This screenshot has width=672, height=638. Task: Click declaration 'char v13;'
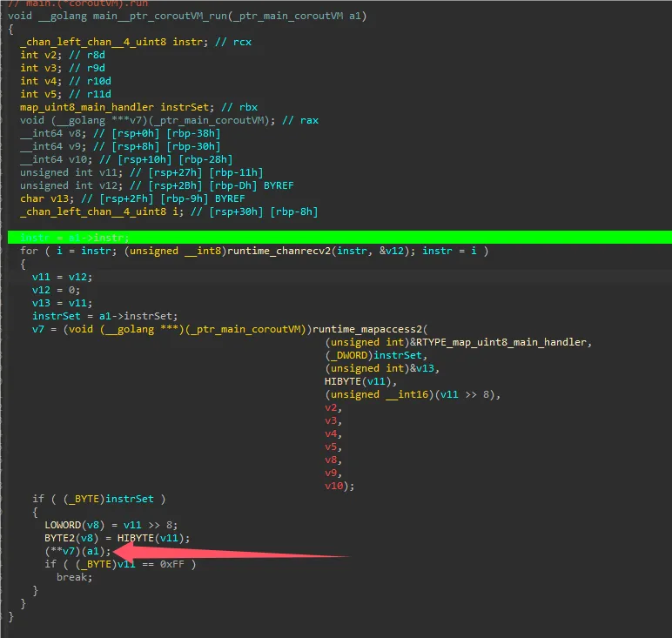pos(47,198)
